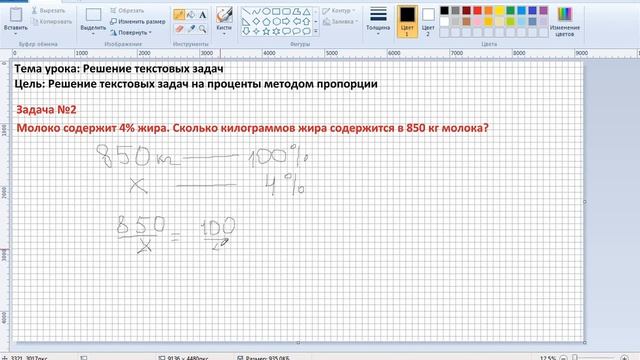Image resolution: width=640 pixels, height=360 pixels.
Task: Select the Pencil tool
Action: (179, 15)
